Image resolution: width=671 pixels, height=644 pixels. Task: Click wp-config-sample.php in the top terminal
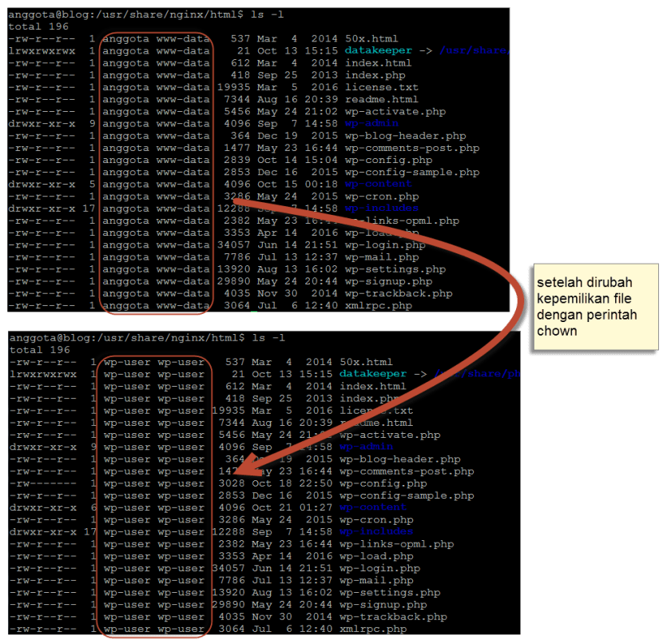(411, 172)
